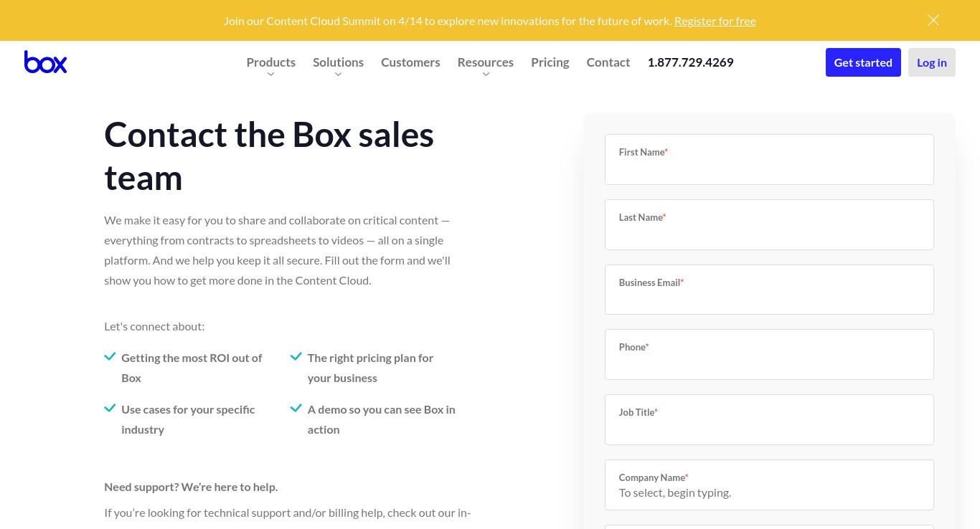
Task: Open the Resources menu
Action: (x=486, y=62)
